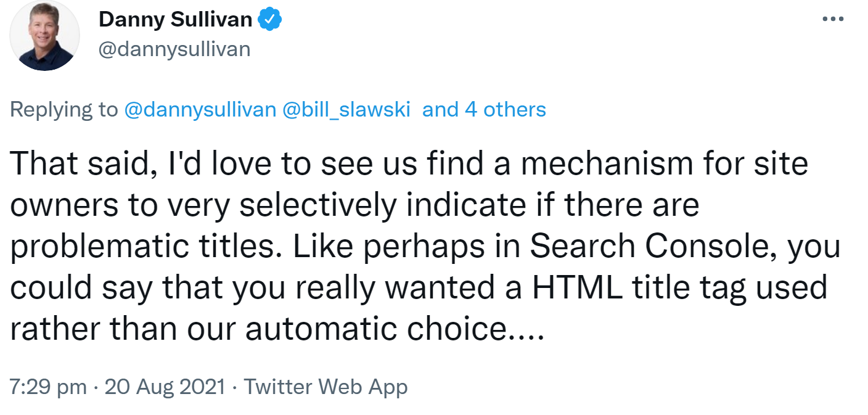Click Danny Sullivan's profile photo

tap(45, 36)
